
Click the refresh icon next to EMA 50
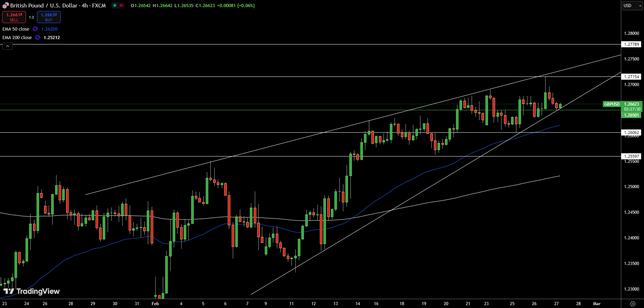[x=35, y=29]
